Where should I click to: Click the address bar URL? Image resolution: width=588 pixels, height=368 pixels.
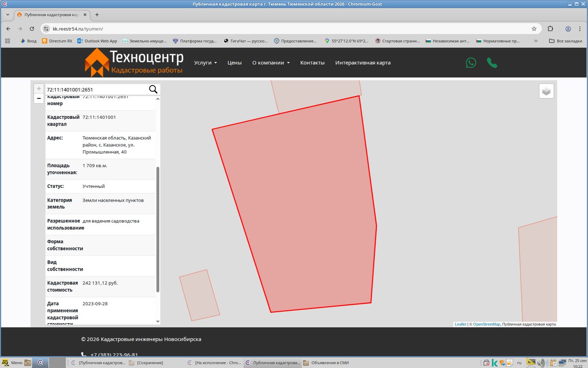78,29
